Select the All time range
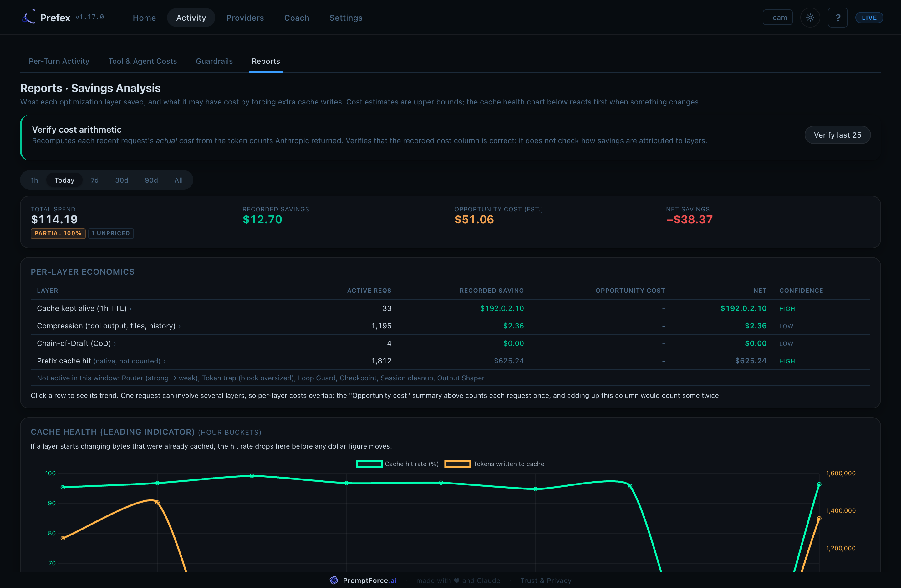The image size is (901, 588). (178, 180)
